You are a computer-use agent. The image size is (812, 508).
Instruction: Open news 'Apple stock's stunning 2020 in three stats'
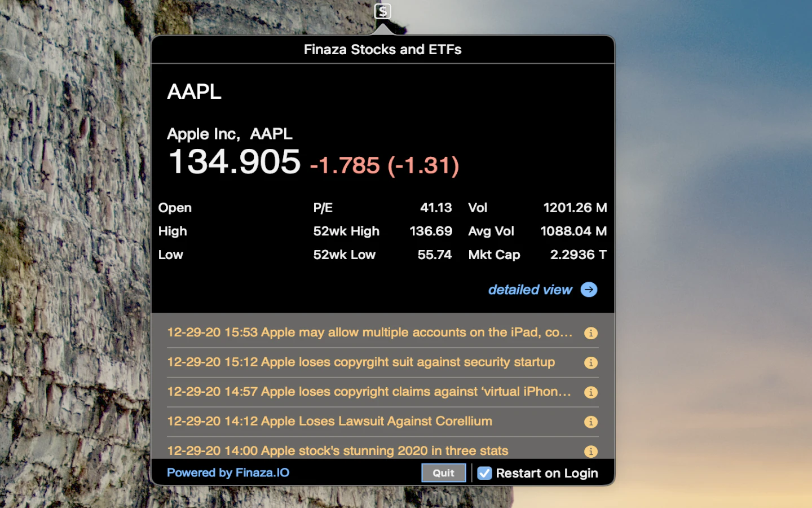338,450
